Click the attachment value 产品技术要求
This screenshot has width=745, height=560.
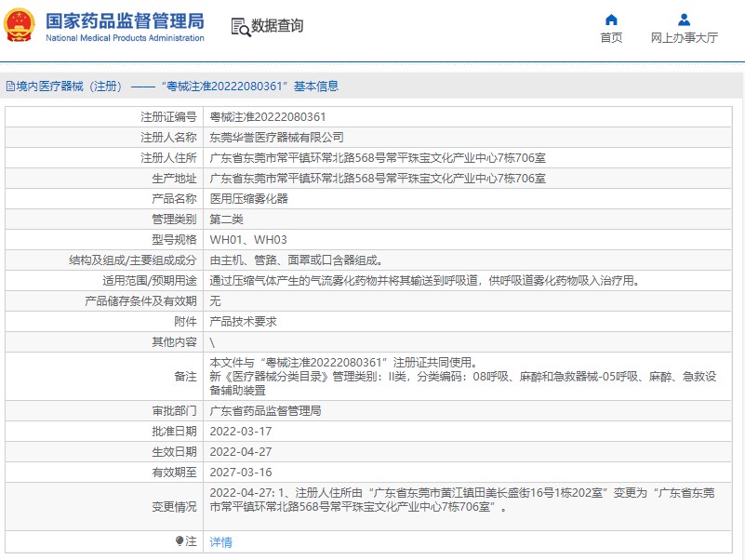244,321
